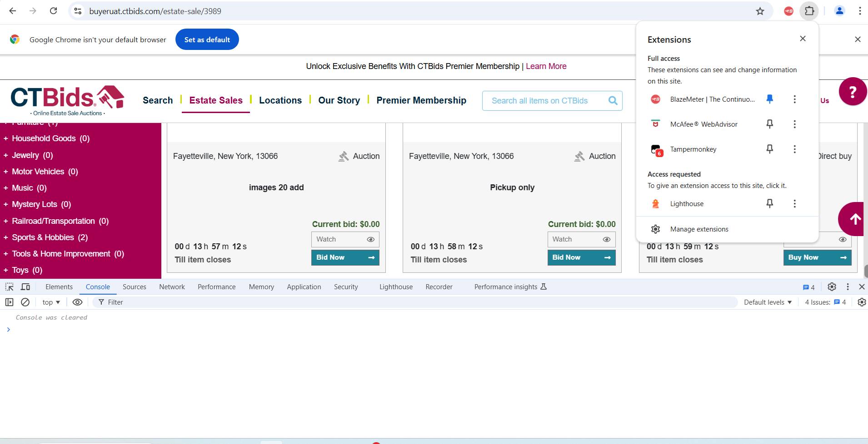Viewport: 868px width, 444px height.
Task: Open the top JavaScript context dropdown
Action: pyautogui.click(x=51, y=302)
